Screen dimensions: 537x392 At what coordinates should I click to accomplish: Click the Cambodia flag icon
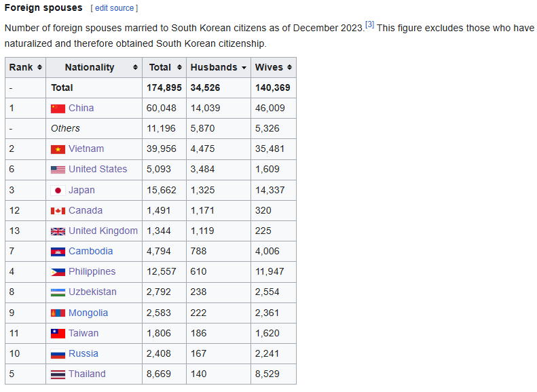click(58, 252)
